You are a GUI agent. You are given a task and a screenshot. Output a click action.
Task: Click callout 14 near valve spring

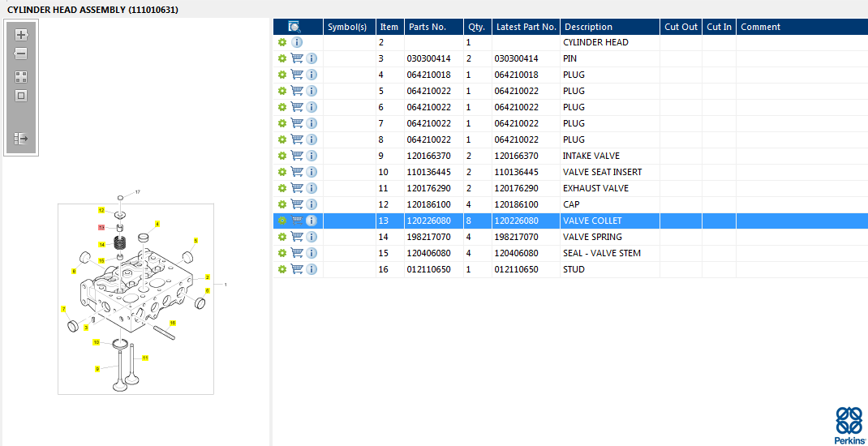[x=102, y=244]
